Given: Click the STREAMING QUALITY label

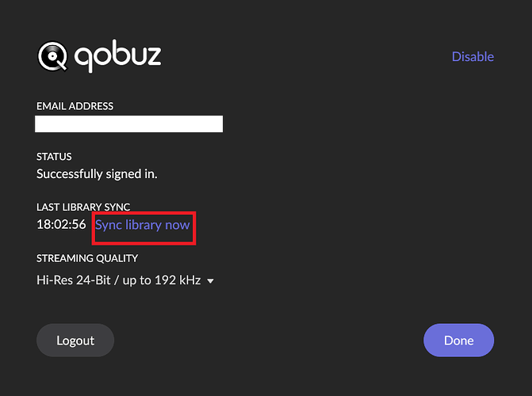Looking at the screenshot, I should coord(87,258).
